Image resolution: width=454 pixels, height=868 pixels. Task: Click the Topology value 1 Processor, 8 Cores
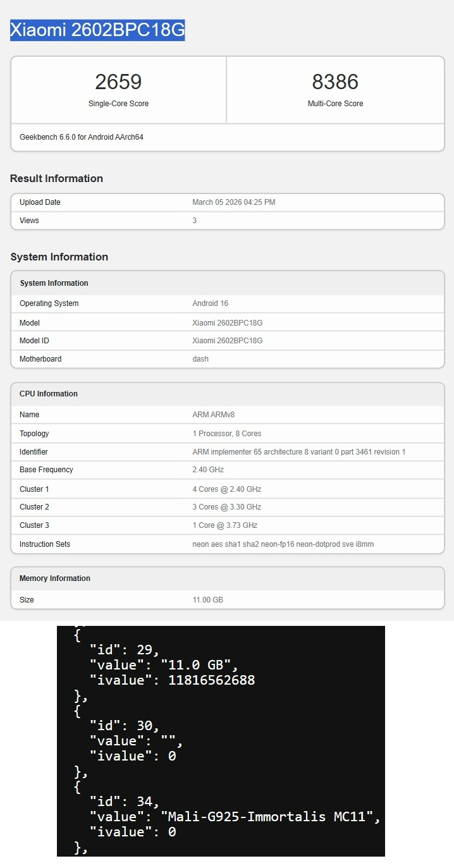tap(226, 434)
